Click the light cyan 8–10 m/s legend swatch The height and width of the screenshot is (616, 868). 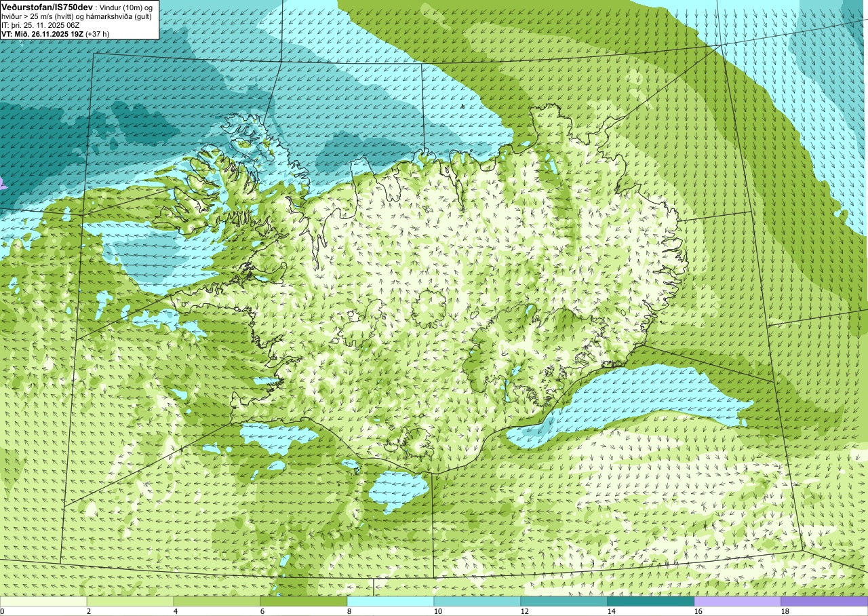391,601
